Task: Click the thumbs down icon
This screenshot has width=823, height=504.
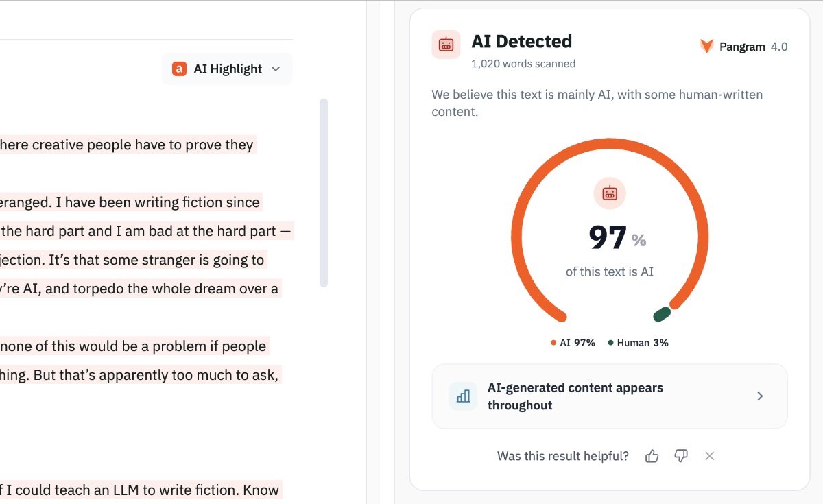Action: [681, 456]
